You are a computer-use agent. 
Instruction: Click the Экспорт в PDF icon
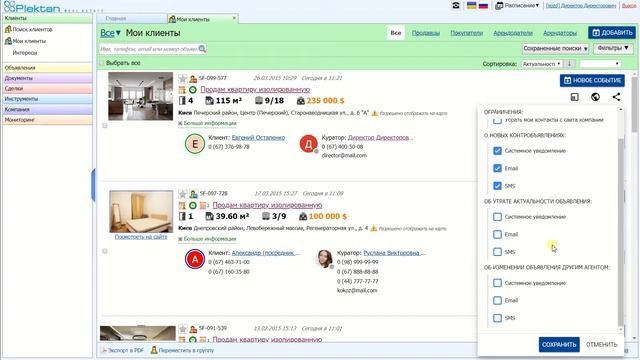[x=104, y=350]
